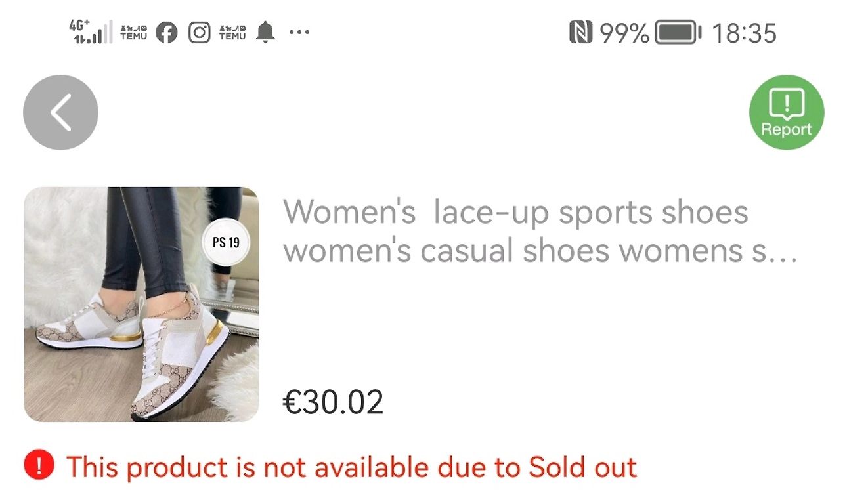
Task: Tap the €30.02 price
Action: (333, 402)
